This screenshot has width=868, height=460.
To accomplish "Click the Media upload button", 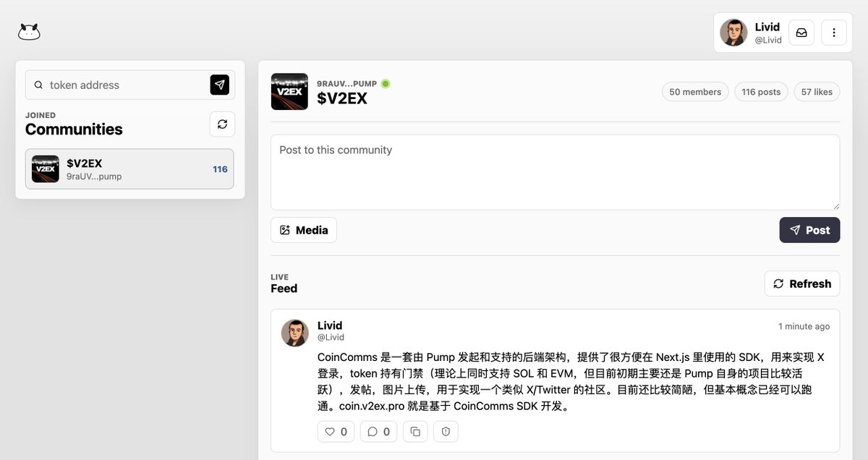I will pyautogui.click(x=304, y=230).
